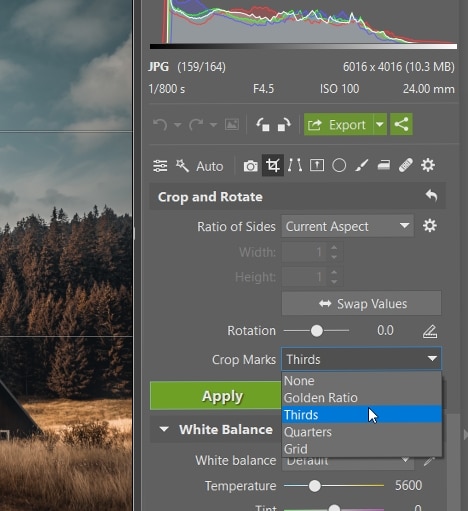Select the horizon straighten ruler icon

[x=430, y=331]
